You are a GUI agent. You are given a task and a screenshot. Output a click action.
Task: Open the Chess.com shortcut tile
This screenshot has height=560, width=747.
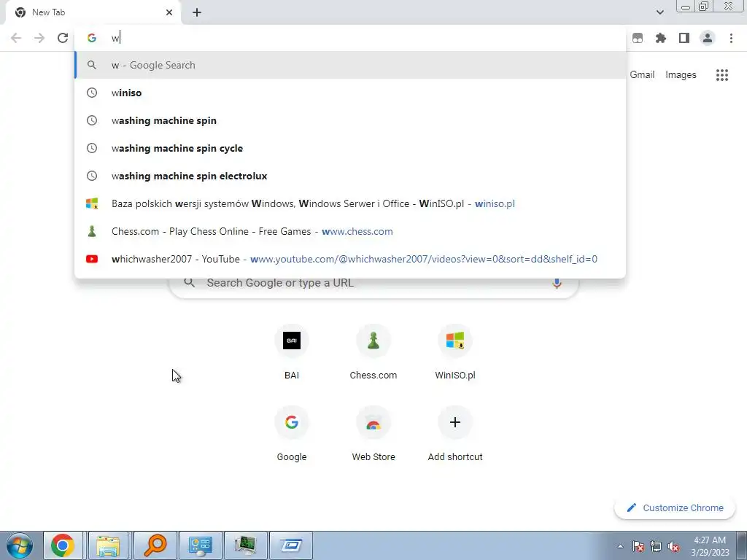pyautogui.click(x=373, y=354)
